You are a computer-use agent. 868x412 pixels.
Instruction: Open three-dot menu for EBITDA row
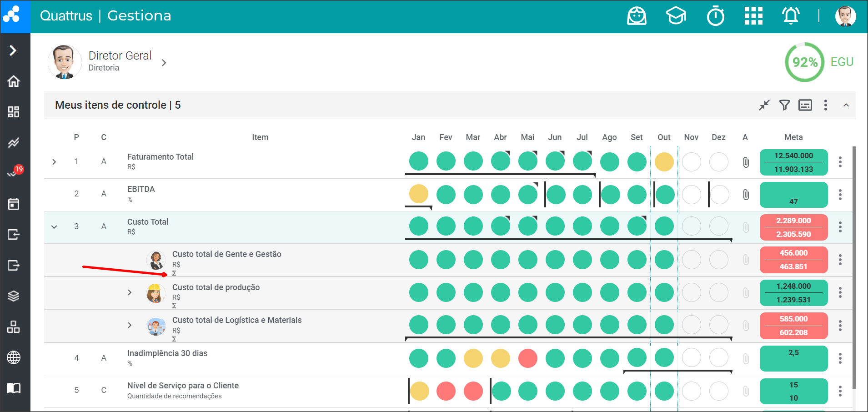(840, 195)
